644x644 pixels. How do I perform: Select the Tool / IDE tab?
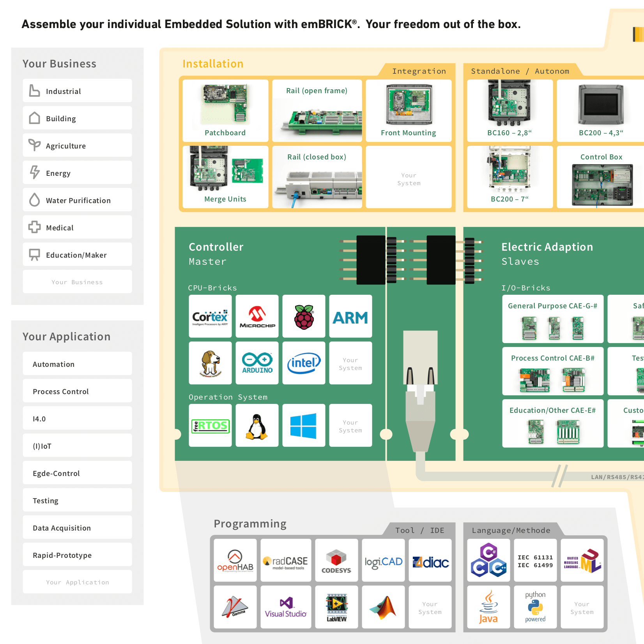[x=419, y=530]
